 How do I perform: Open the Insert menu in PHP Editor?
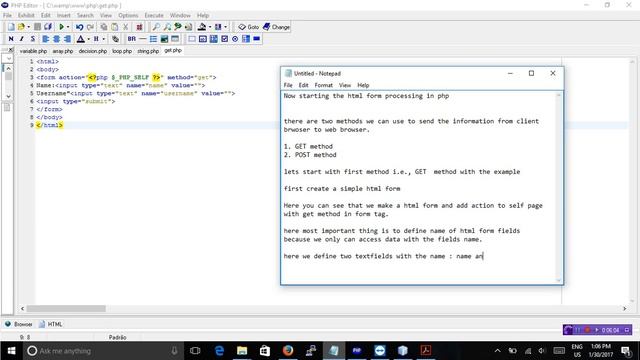[x=64, y=15]
